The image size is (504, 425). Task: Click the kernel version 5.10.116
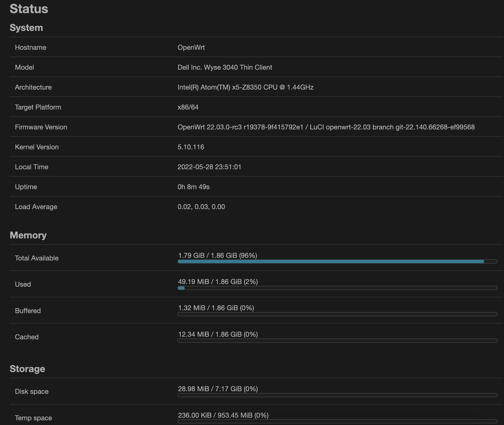coord(191,147)
